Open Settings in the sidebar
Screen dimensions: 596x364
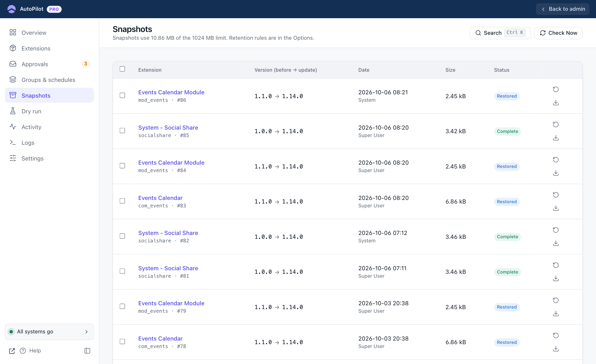[49, 158]
